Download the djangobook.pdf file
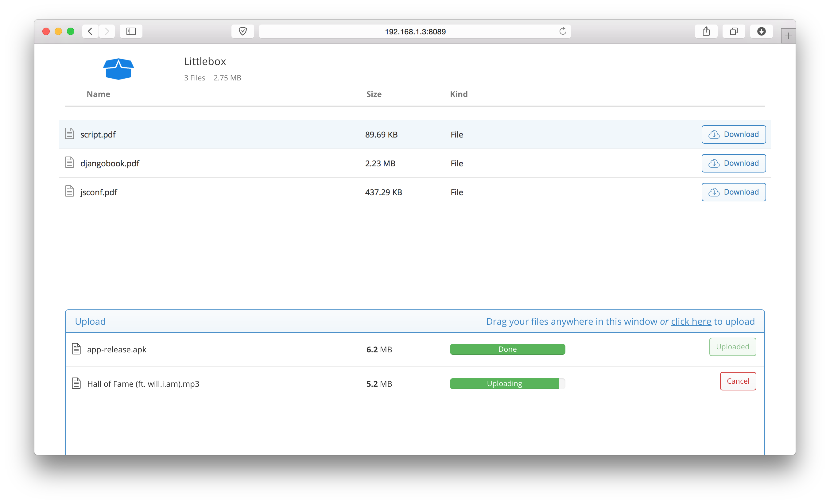This screenshot has width=830, height=504. [734, 163]
